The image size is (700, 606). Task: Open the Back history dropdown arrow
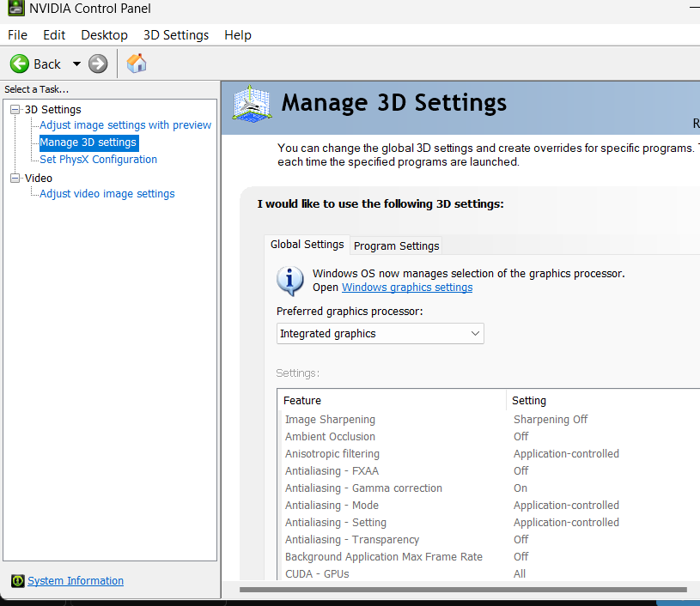coord(76,64)
